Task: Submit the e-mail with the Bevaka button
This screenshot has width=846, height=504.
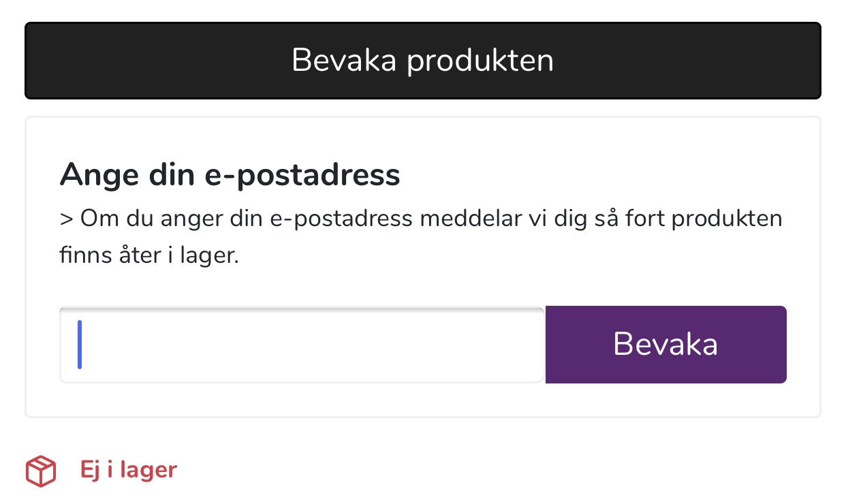Action: coord(665,345)
